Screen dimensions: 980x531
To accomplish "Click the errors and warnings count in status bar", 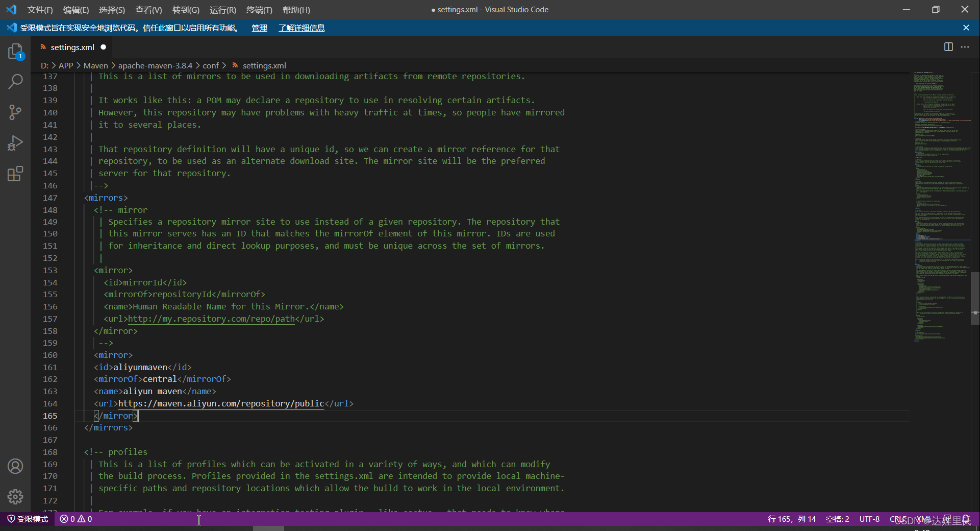I will point(76,519).
